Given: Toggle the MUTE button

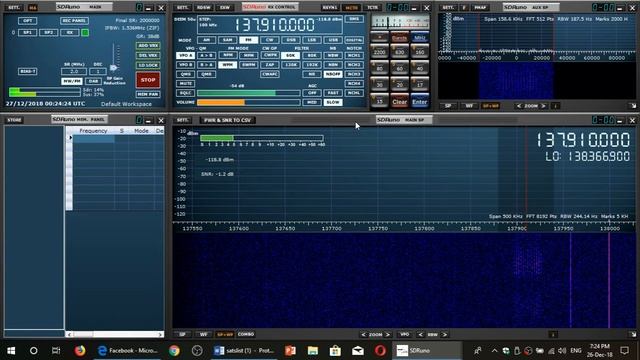Looking at the screenshot, I should [x=186, y=83].
